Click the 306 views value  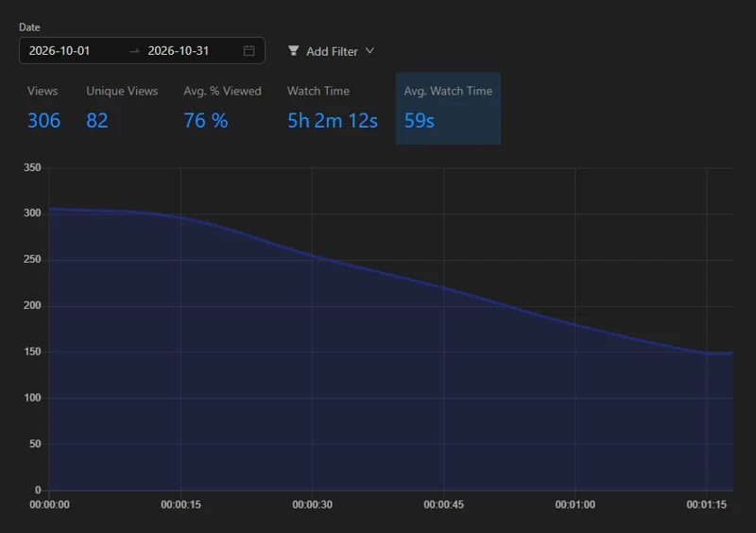(43, 121)
